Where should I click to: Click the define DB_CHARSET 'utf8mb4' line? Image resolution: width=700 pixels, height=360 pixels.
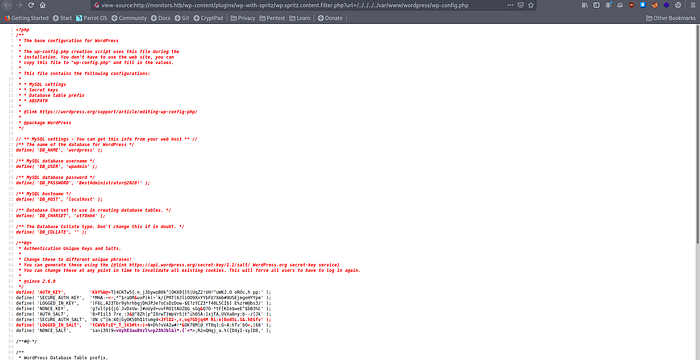(60, 215)
